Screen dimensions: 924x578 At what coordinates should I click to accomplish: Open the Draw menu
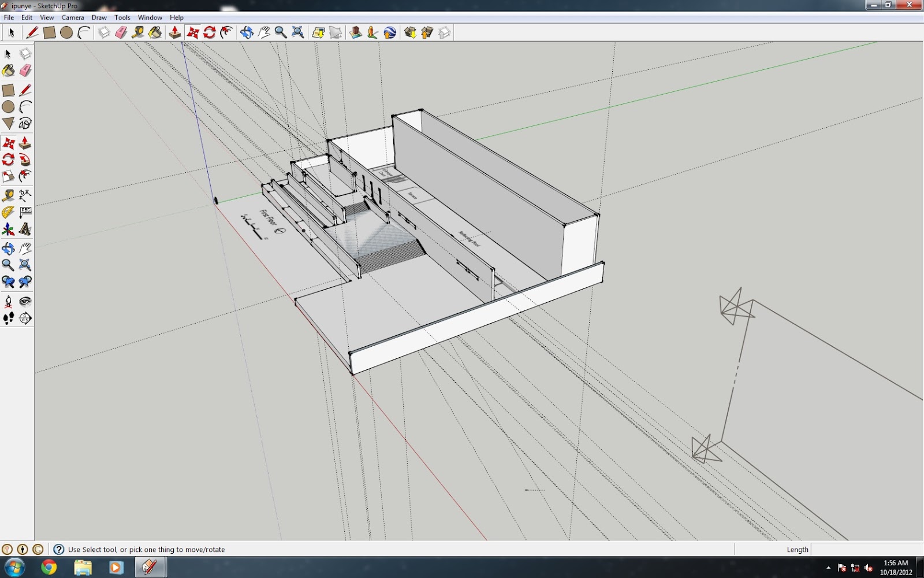[99, 17]
